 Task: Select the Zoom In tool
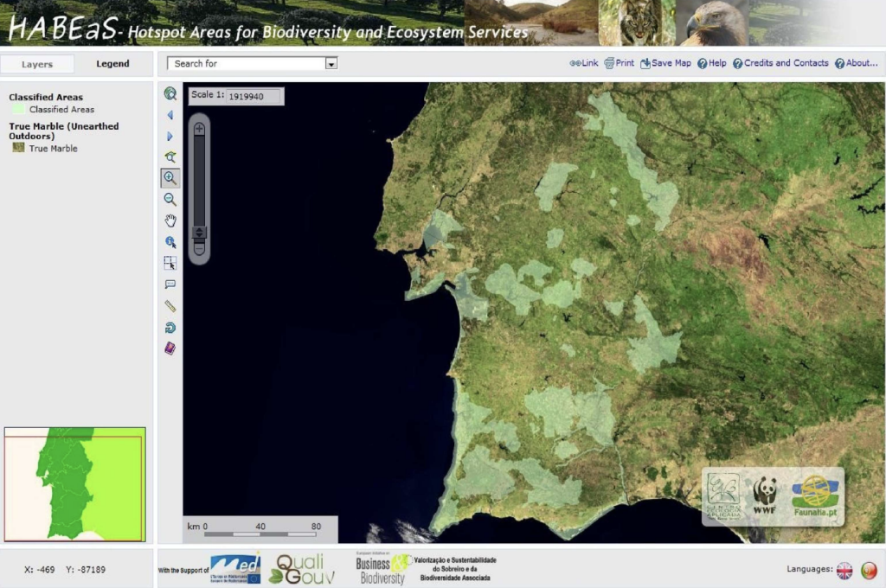pos(170,178)
